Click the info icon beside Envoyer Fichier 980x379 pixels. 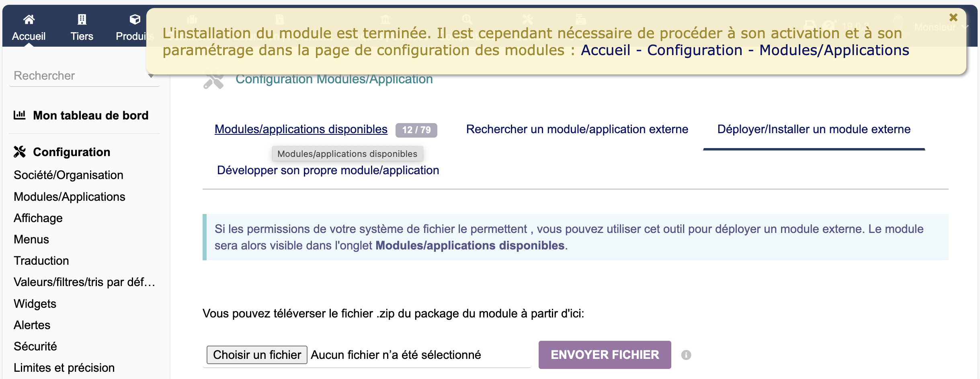[x=686, y=355]
